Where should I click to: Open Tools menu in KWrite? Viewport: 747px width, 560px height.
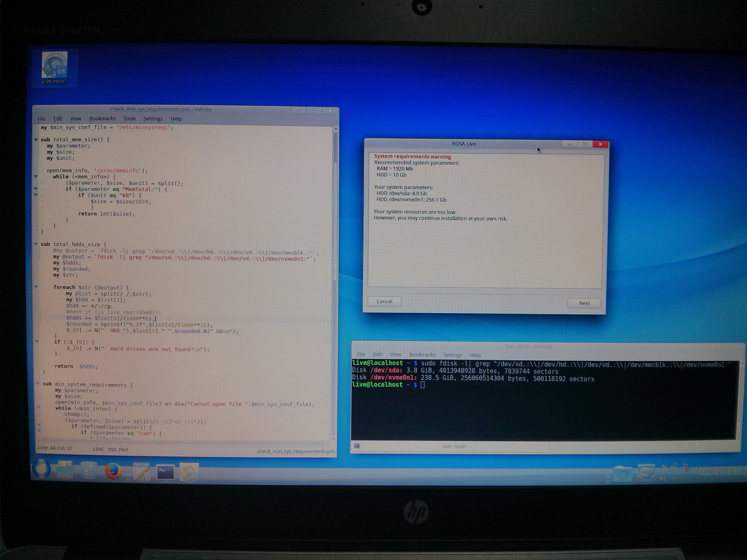(129, 118)
